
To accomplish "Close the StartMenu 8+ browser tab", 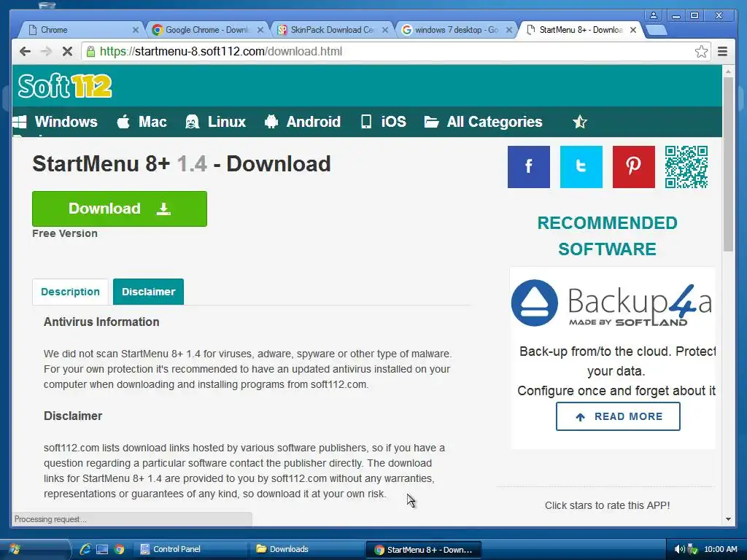I will pos(633,30).
